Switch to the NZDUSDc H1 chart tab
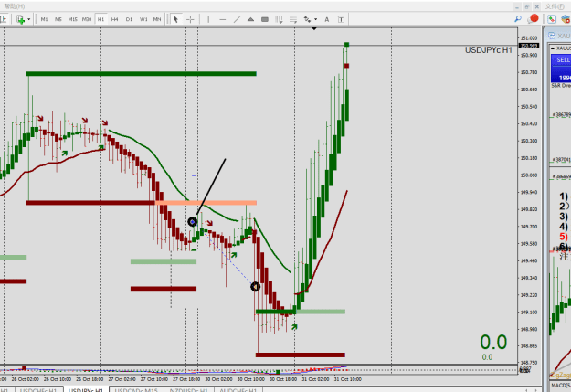 (x=188, y=390)
